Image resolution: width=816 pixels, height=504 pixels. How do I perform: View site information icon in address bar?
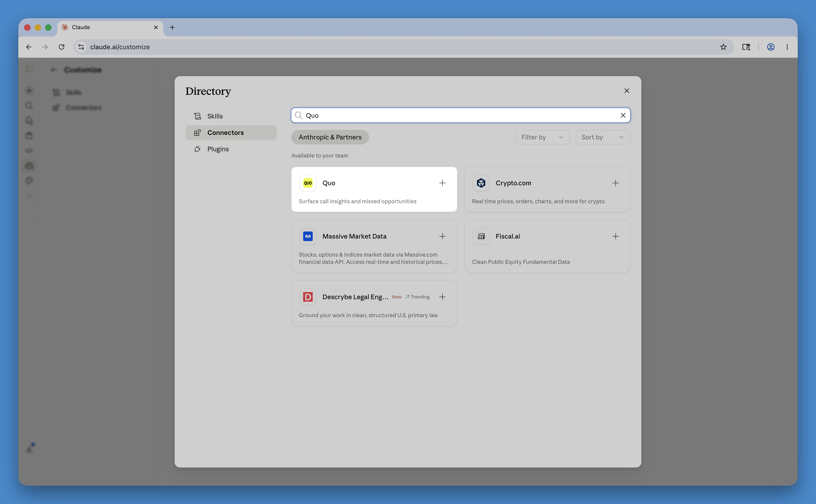click(x=81, y=47)
